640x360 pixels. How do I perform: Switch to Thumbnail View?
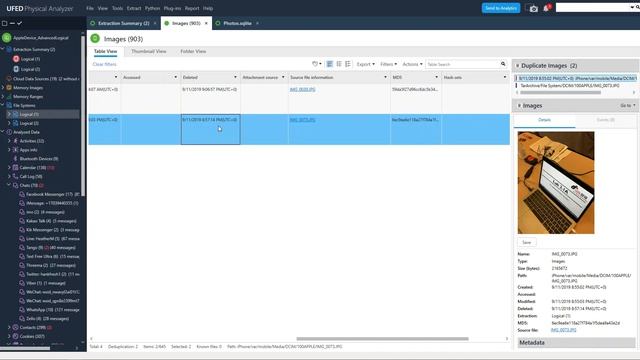(x=149, y=51)
